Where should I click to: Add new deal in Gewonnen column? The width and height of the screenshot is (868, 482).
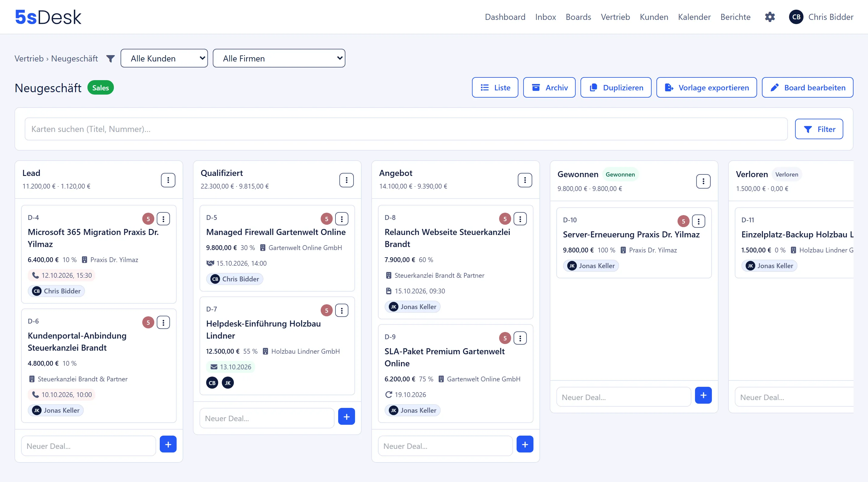[x=703, y=396]
